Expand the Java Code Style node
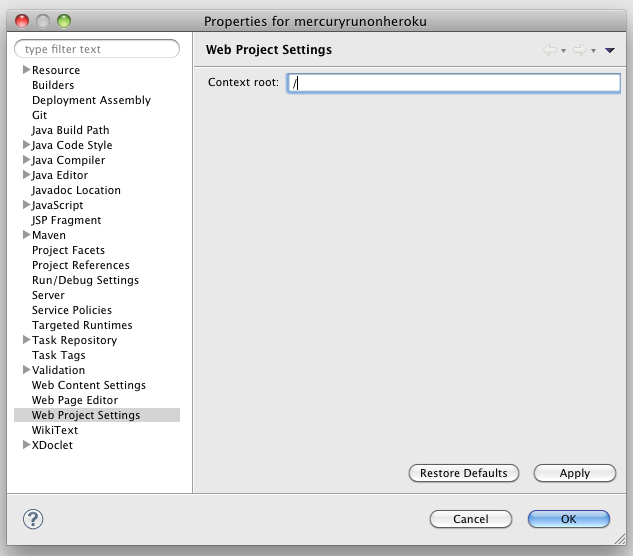The width and height of the screenshot is (633, 556). coord(26,145)
